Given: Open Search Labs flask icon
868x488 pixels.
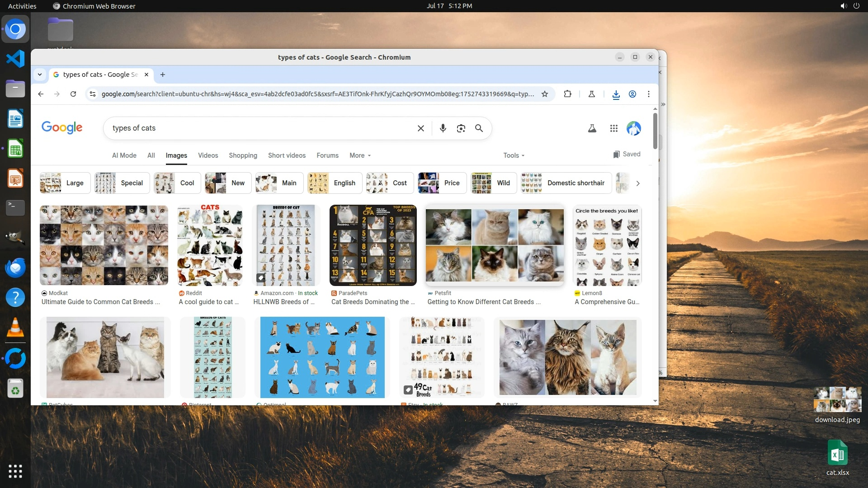Looking at the screenshot, I should pos(592,128).
